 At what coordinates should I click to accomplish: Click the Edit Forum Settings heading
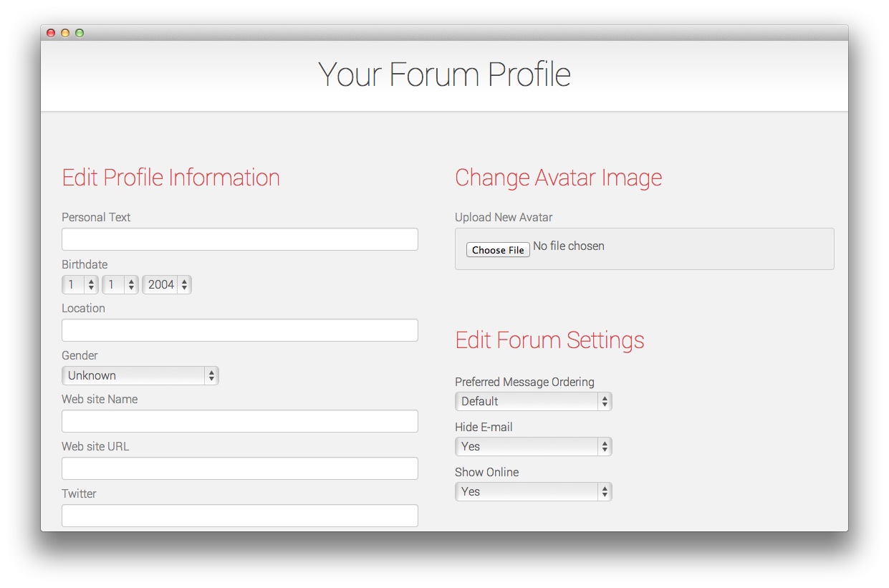549,339
